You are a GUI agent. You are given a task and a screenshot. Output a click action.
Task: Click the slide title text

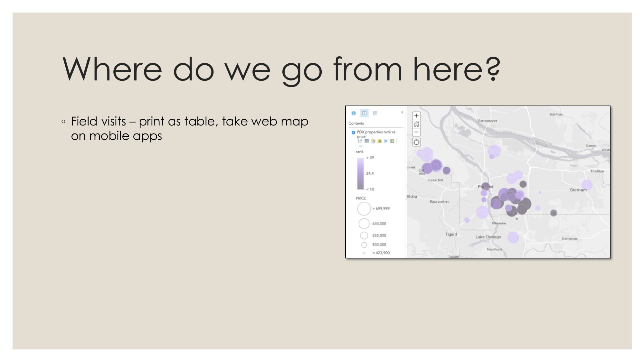[281, 69]
